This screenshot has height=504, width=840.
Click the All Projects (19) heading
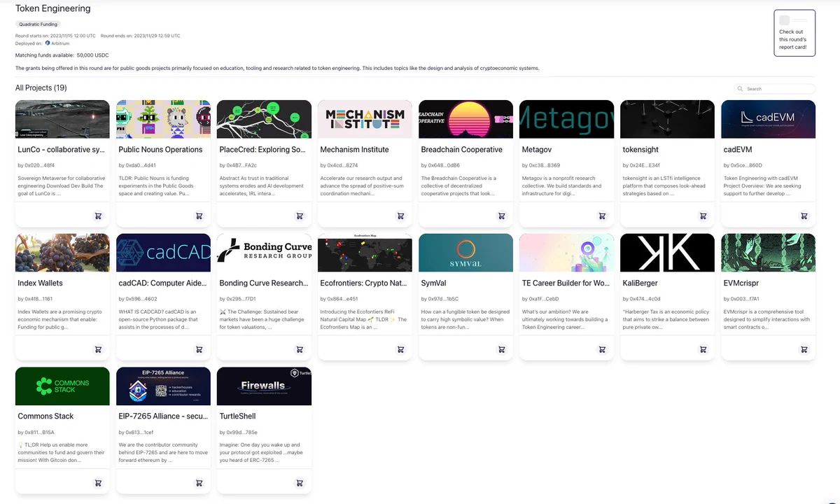[41, 87]
